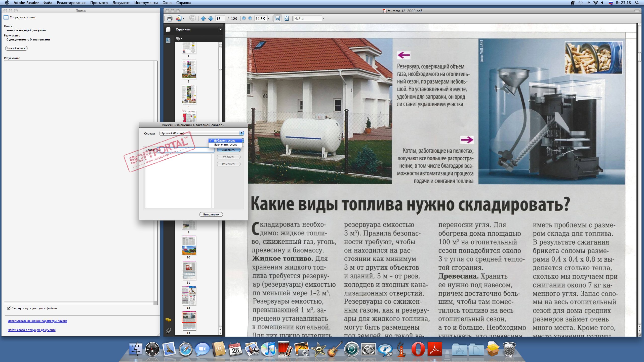This screenshot has width=644, height=362.
Task: Click the 'Выполнено' button
Action: point(211,214)
